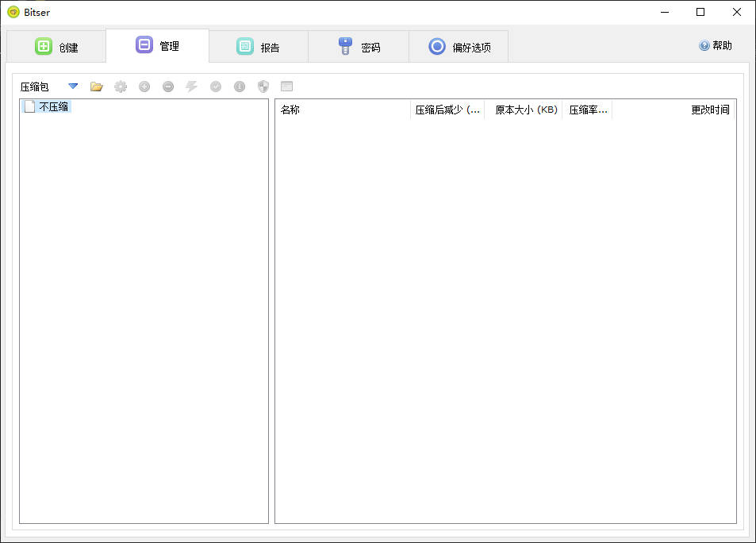Click the lightning bolt toolbar icon
This screenshot has height=543, width=756.
pos(192,87)
